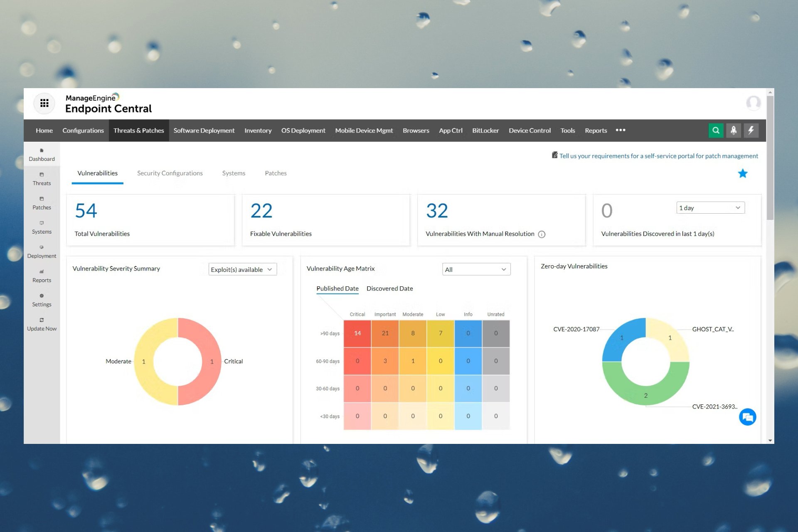Open Reports in the sidebar
This screenshot has height=532, width=798.
click(42, 276)
